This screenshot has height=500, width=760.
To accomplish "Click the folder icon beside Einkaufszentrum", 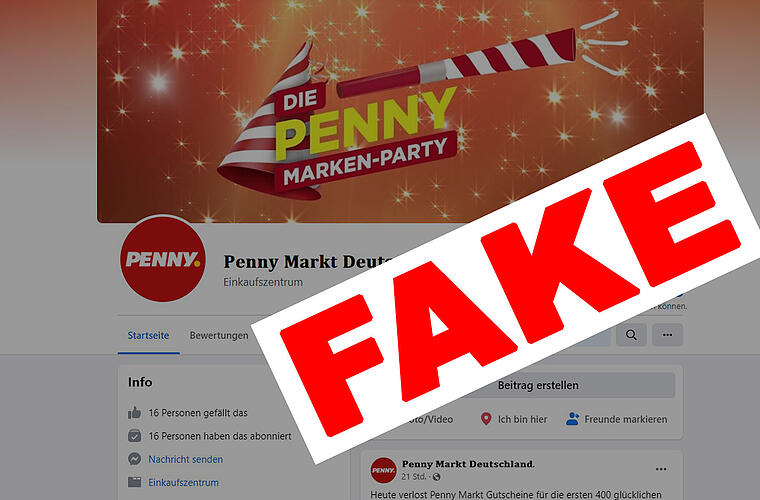I will point(134,482).
